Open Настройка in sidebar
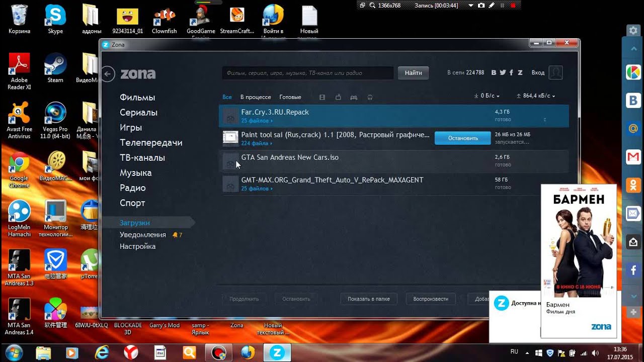Screen dimensions: 644x362 coord(137,246)
